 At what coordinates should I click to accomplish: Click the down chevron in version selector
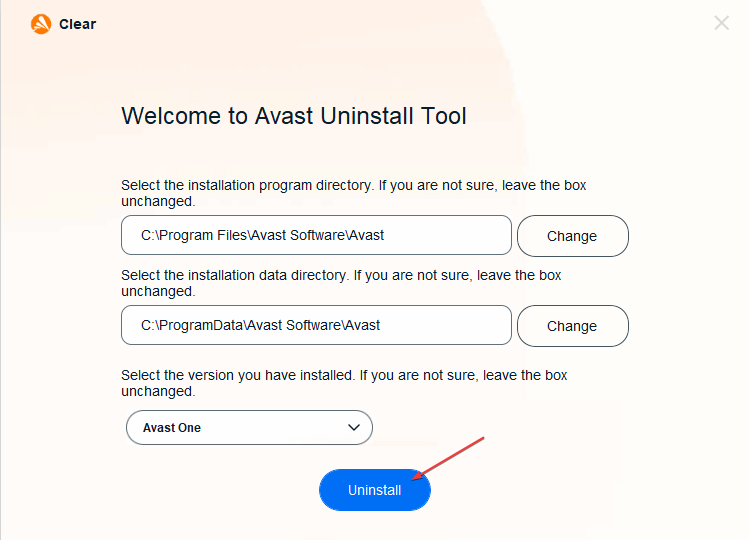click(x=353, y=427)
